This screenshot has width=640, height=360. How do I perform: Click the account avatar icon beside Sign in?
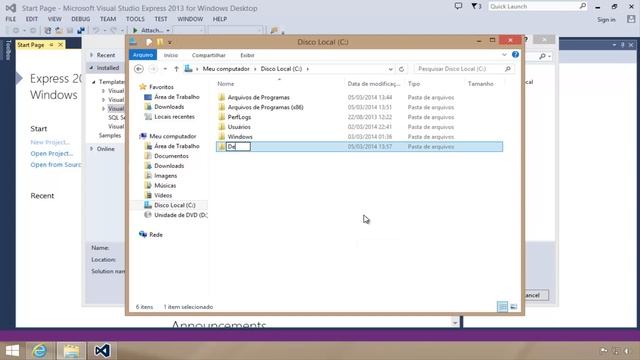pyautogui.click(x=631, y=19)
